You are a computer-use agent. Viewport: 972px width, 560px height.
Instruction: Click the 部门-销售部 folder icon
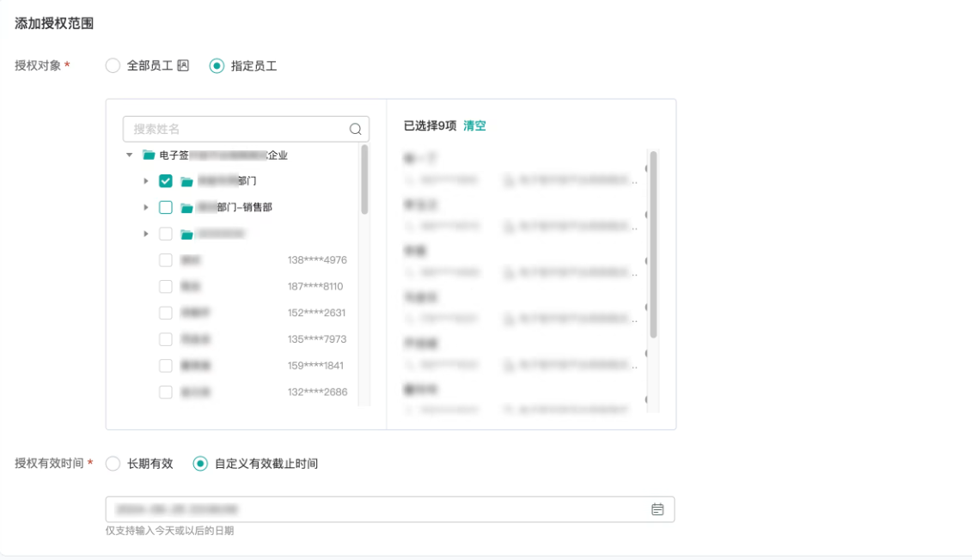(x=186, y=208)
